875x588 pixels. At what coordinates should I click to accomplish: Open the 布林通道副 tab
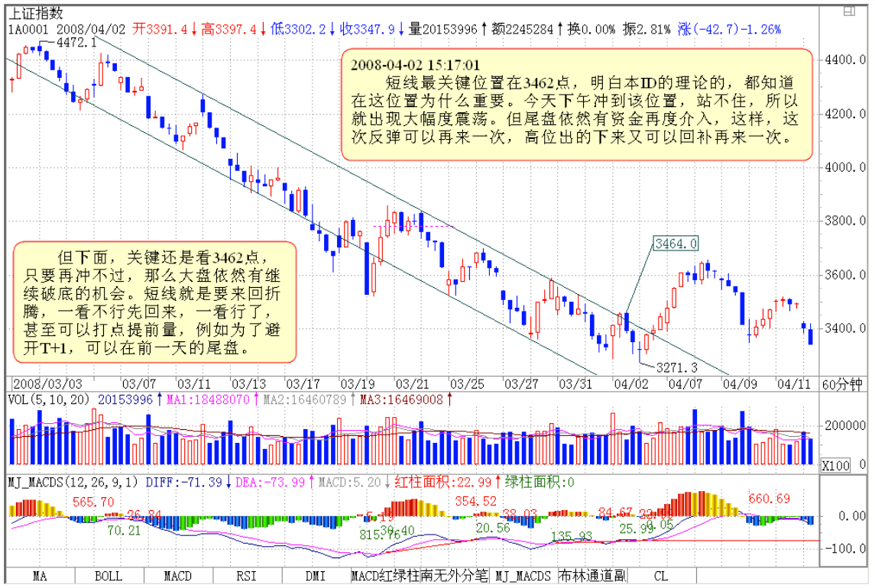click(592, 577)
